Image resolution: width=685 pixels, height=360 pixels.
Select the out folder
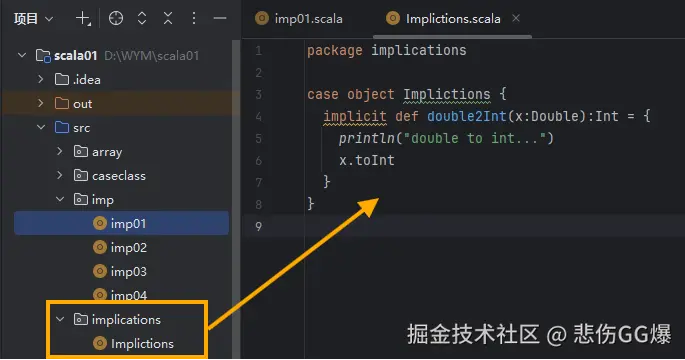pos(83,104)
